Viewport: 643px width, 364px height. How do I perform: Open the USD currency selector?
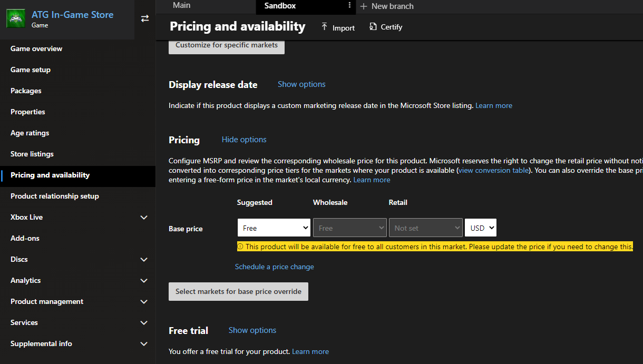click(x=480, y=228)
